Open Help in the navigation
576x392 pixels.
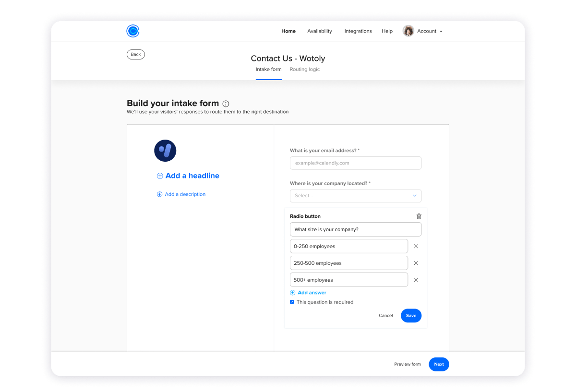387,31
